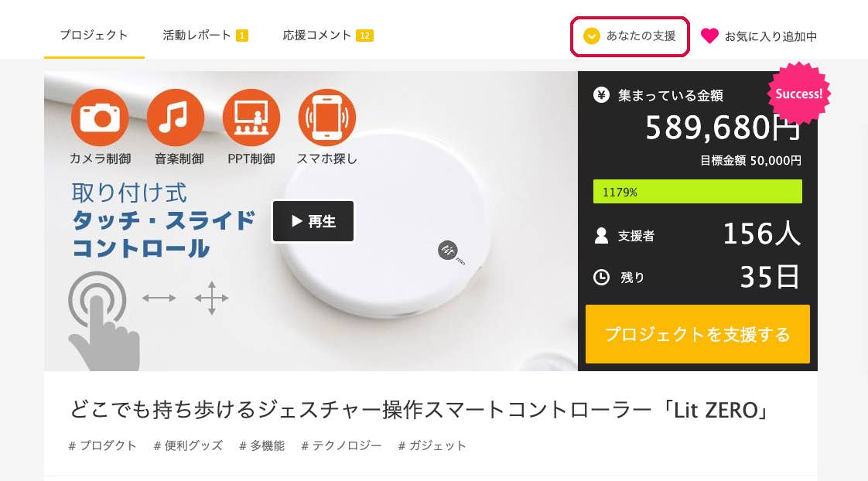Click the remaining days clock icon
The height and width of the screenshot is (481, 868).
tap(601, 277)
